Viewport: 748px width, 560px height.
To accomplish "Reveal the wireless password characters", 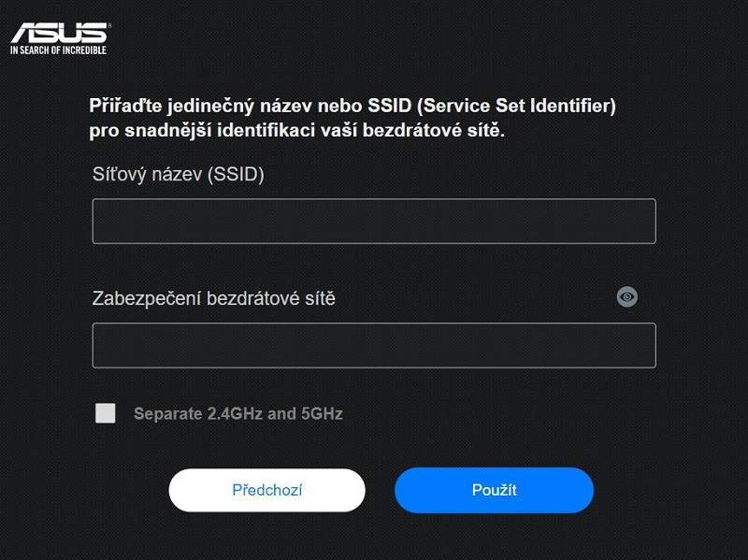I will pos(627,297).
